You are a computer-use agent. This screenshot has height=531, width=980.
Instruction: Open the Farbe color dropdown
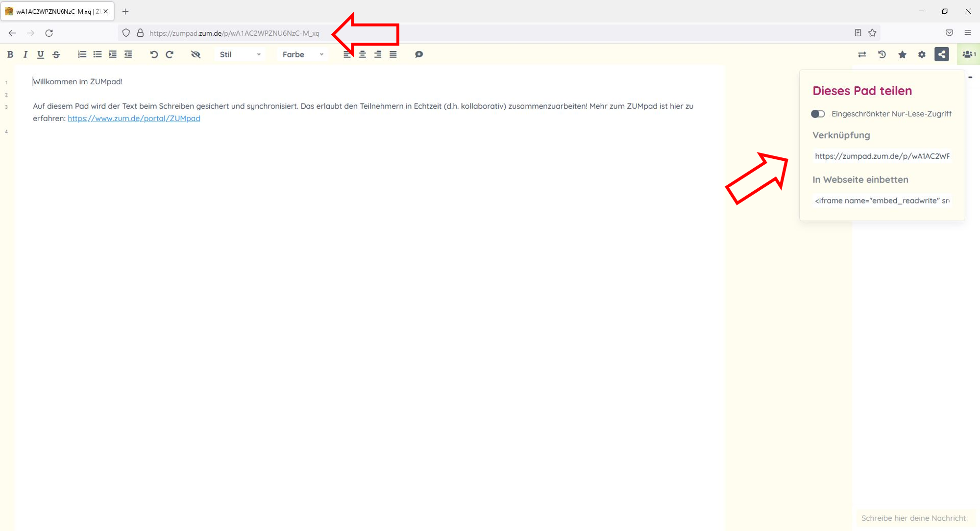click(x=303, y=54)
